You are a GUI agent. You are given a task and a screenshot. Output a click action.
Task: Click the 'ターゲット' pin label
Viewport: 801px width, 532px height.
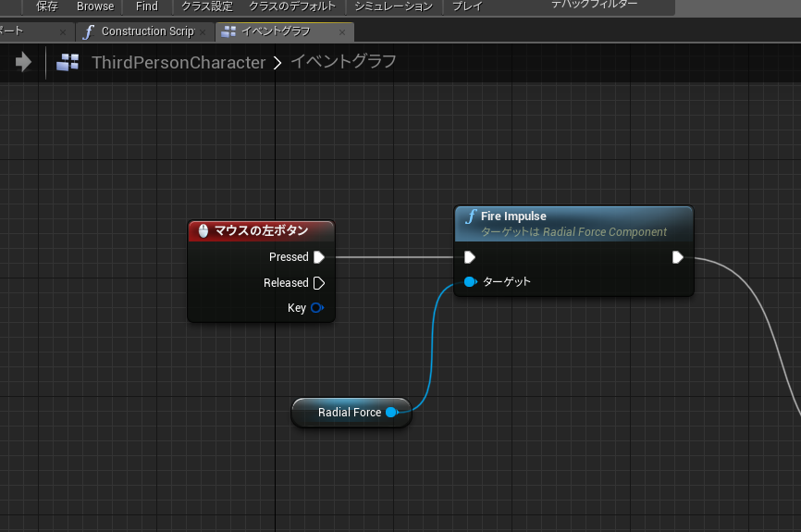(507, 281)
